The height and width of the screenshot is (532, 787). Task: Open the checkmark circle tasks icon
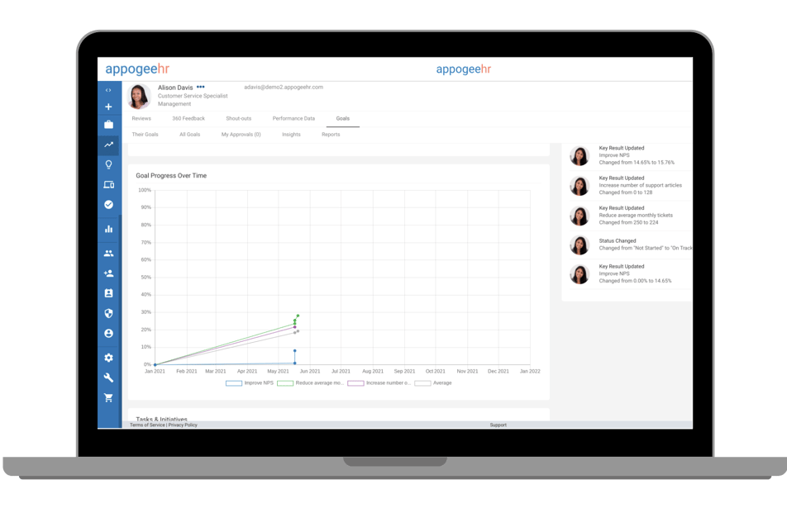click(108, 205)
